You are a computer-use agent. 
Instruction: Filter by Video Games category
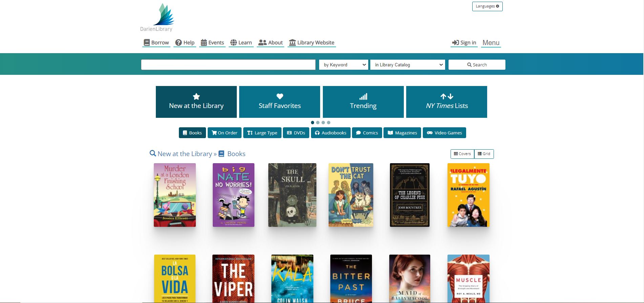pos(444,133)
